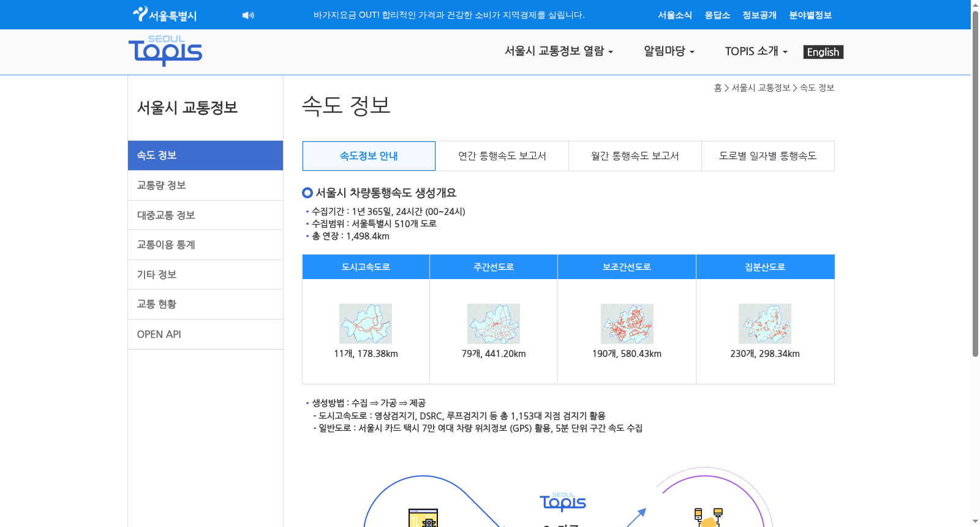Image resolution: width=980 pixels, height=527 pixels.
Task: Click the 서울시 교통정보 breadcrumb link
Action: pyautogui.click(x=761, y=88)
